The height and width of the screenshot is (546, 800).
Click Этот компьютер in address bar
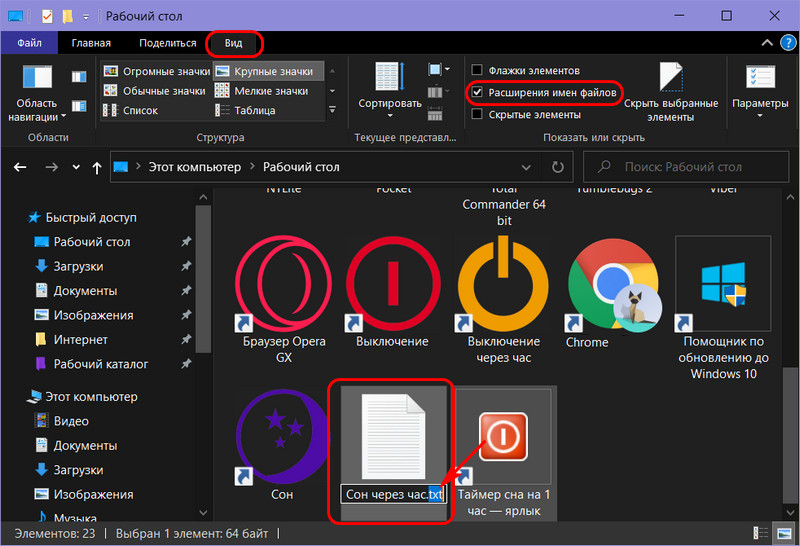pyautogui.click(x=194, y=167)
